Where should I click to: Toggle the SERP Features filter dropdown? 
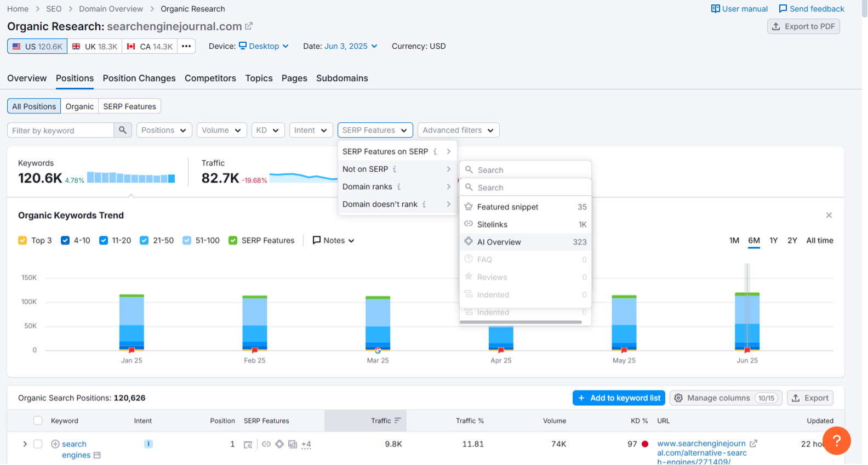pyautogui.click(x=375, y=130)
